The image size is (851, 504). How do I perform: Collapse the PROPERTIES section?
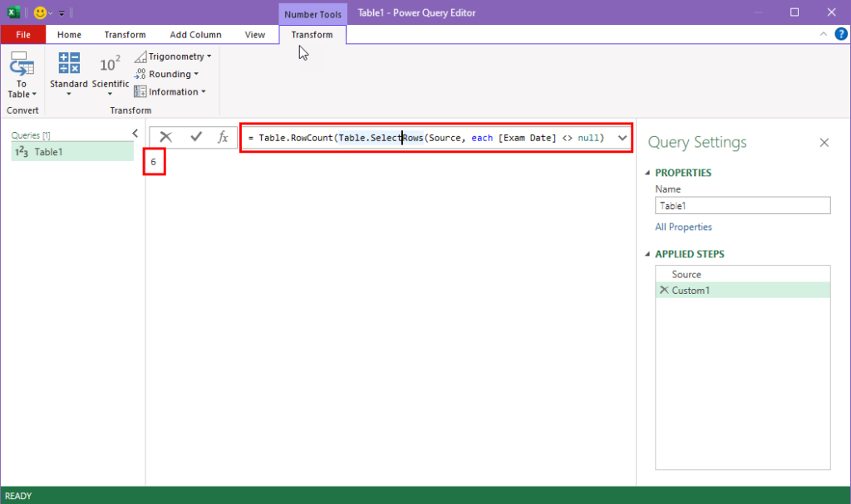647,173
